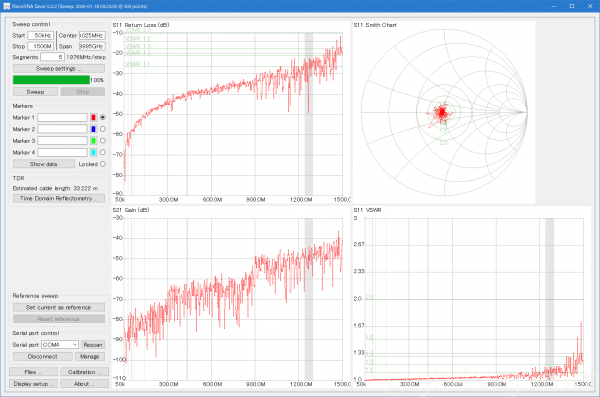600x397 pixels.
Task: Click the Sweep Start frequency field
Action: point(41,36)
